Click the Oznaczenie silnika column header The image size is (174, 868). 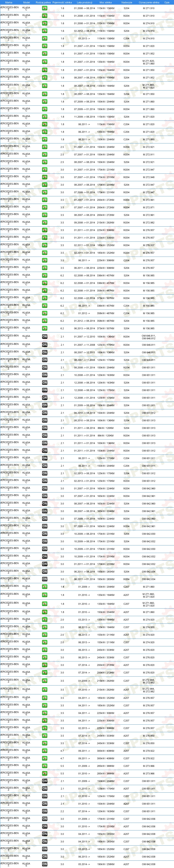[x=149, y=2]
